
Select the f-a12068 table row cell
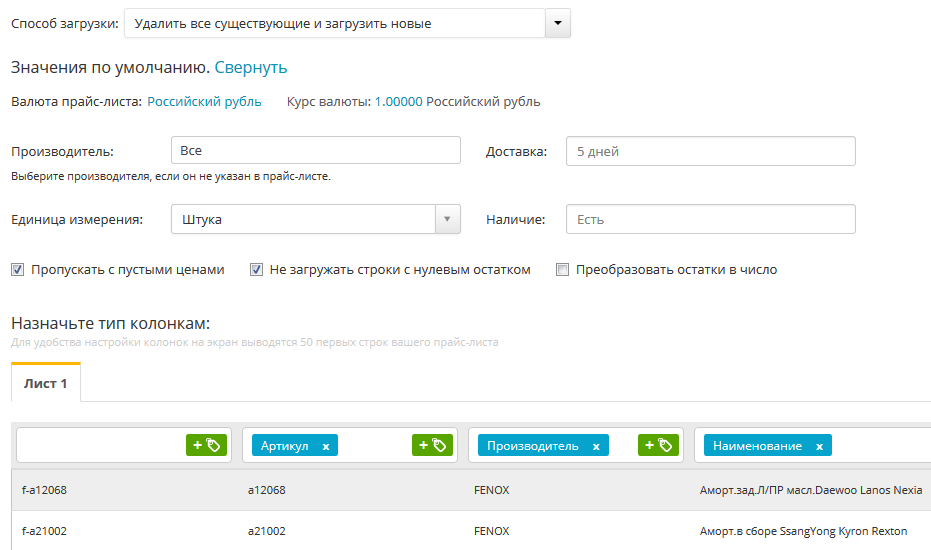click(x=45, y=490)
